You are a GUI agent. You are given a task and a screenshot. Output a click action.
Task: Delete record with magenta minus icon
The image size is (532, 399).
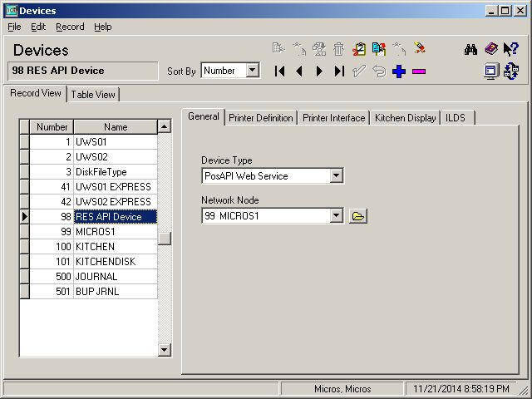click(419, 71)
